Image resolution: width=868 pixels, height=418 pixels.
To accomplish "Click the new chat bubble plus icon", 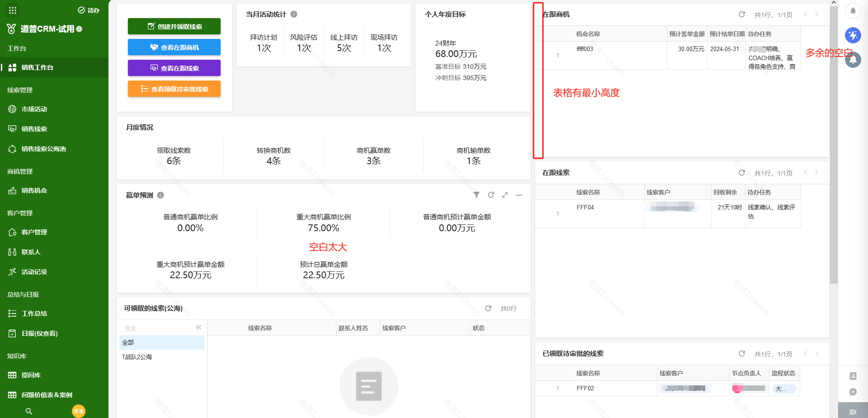I will [853, 392].
